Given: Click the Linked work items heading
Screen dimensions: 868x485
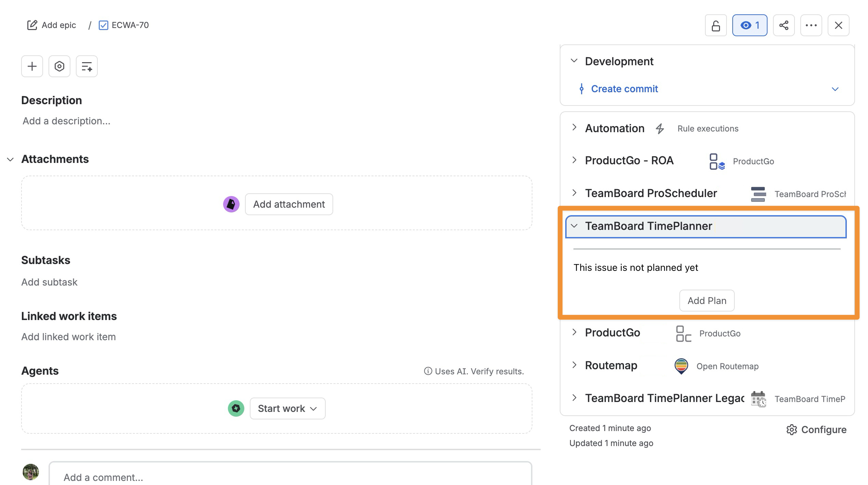Looking at the screenshot, I should click(x=69, y=316).
